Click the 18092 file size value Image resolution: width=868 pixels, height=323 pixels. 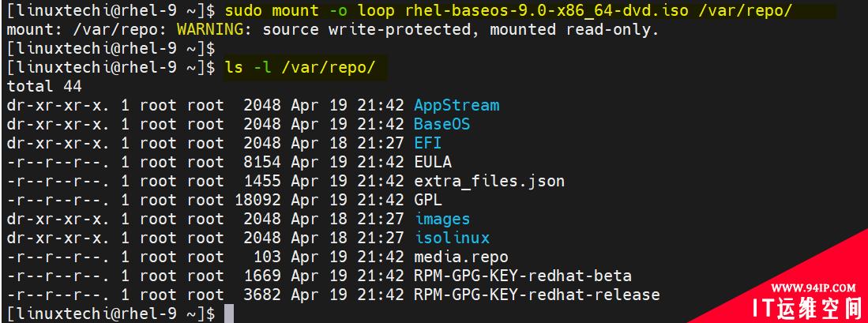[x=257, y=201]
